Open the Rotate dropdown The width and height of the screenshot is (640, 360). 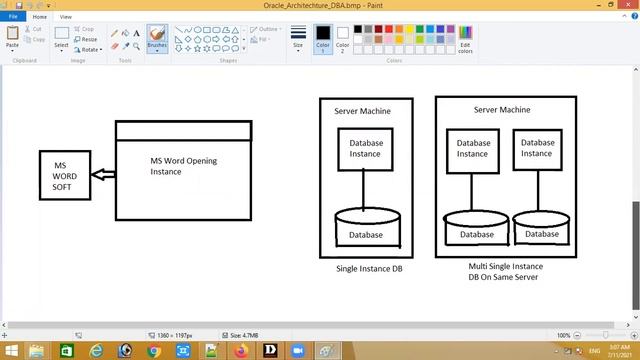(x=88, y=50)
